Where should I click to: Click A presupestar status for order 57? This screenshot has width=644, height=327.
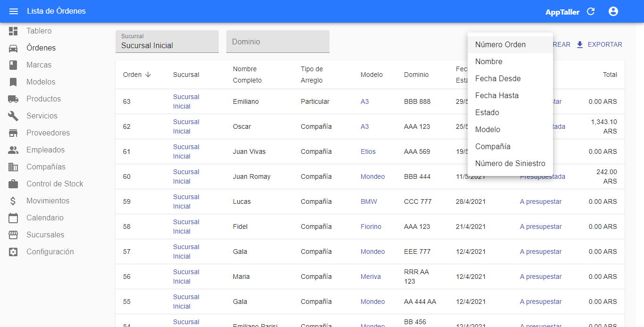pos(541,252)
